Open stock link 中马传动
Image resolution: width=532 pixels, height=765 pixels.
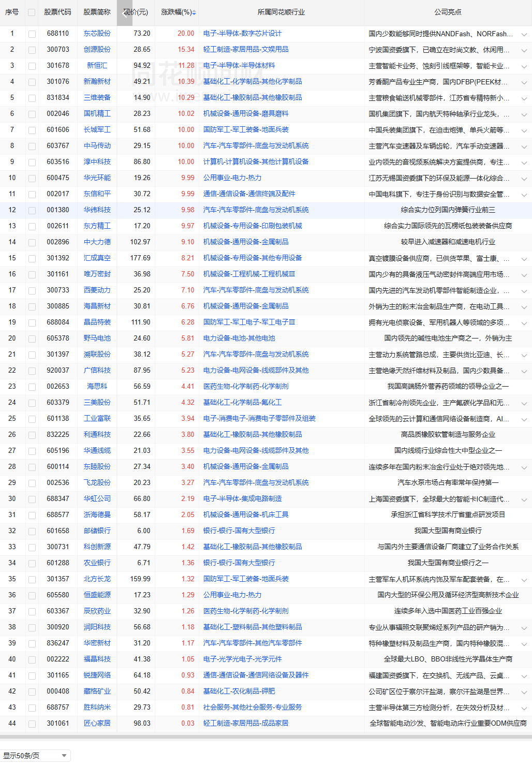(x=97, y=145)
